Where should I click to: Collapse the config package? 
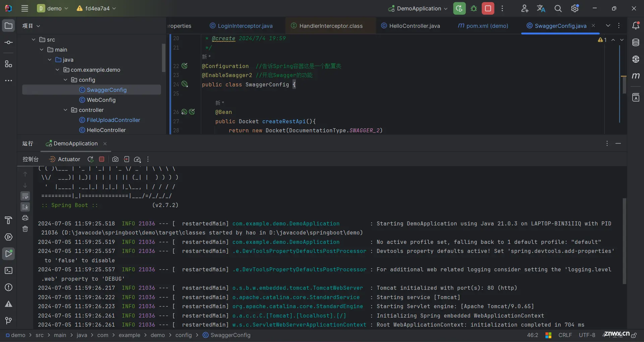coord(65,80)
